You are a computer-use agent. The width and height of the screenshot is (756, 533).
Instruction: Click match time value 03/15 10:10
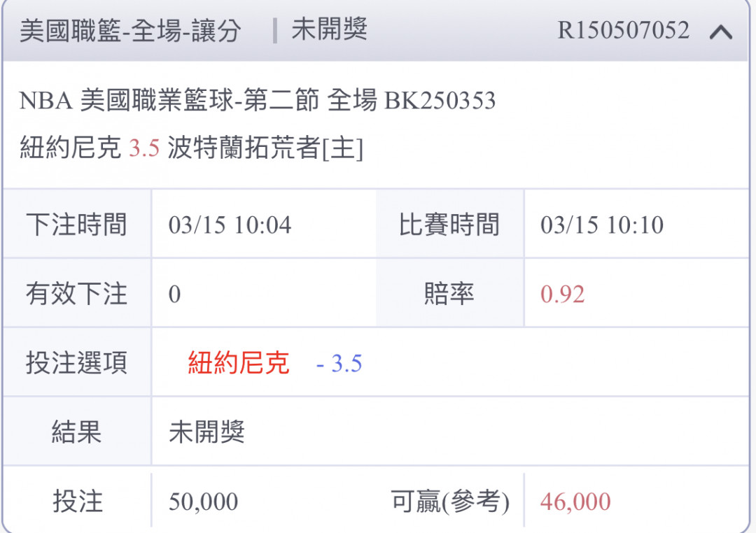[602, 225]
